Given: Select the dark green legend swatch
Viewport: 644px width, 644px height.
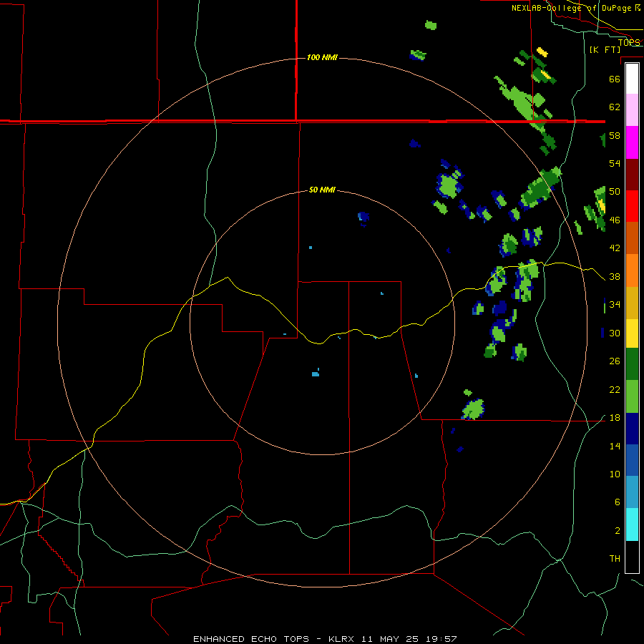Looking at the screenshot, I should [x=632, y=364].
